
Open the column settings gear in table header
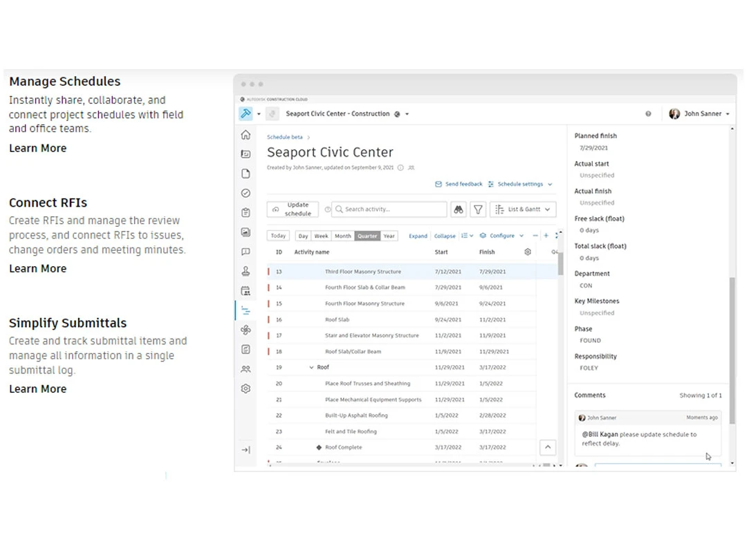[528, 252]
